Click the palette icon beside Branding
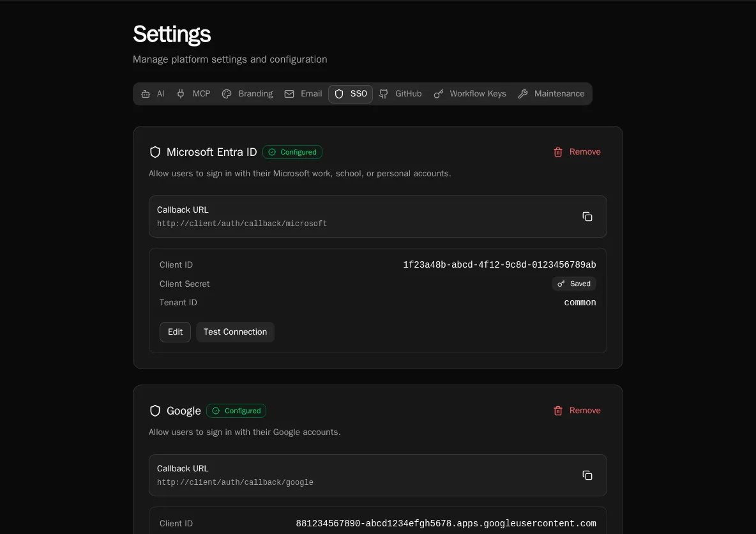The height and width of the screenshot is (534, 756). (x=227, y=94)
